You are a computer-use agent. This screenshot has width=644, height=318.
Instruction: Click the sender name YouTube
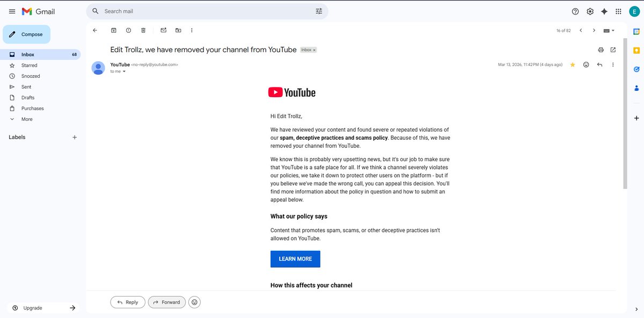click(x=120, y=64)
